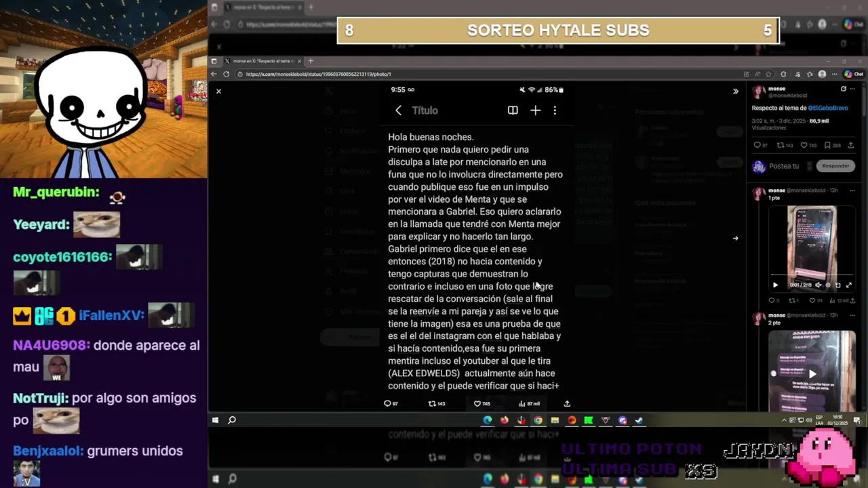Open Windows Start menu
This screenshot has width=868, height=488.
[215, 420]
